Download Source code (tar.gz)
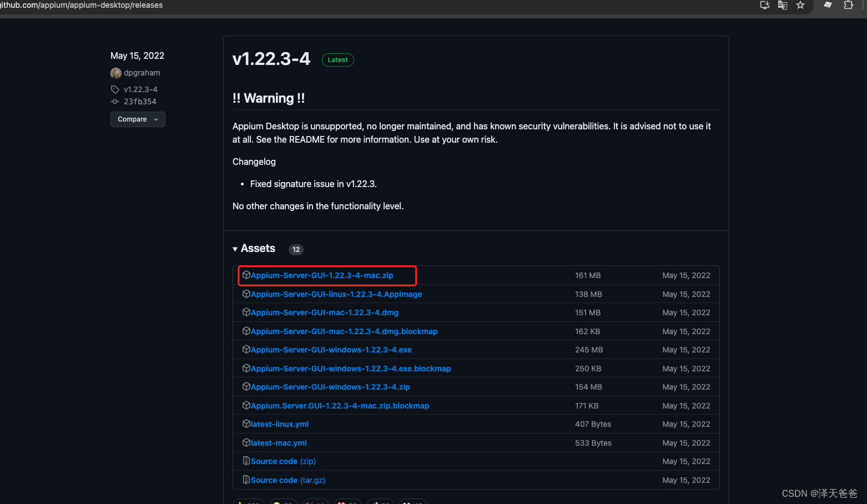 click(x=288, y=480)
